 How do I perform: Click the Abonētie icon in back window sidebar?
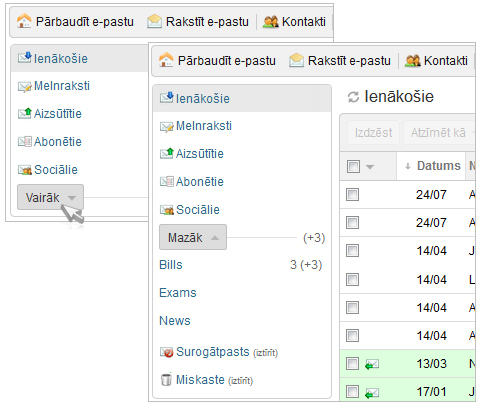25,142
